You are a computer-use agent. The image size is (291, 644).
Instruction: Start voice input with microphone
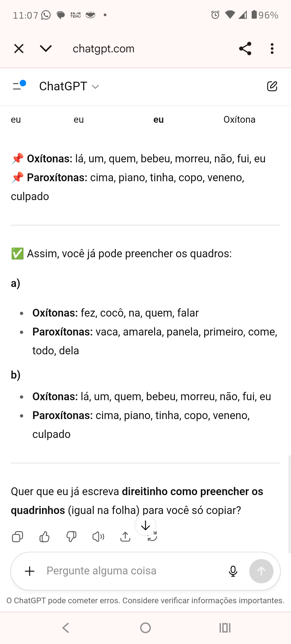coord(233,571)
